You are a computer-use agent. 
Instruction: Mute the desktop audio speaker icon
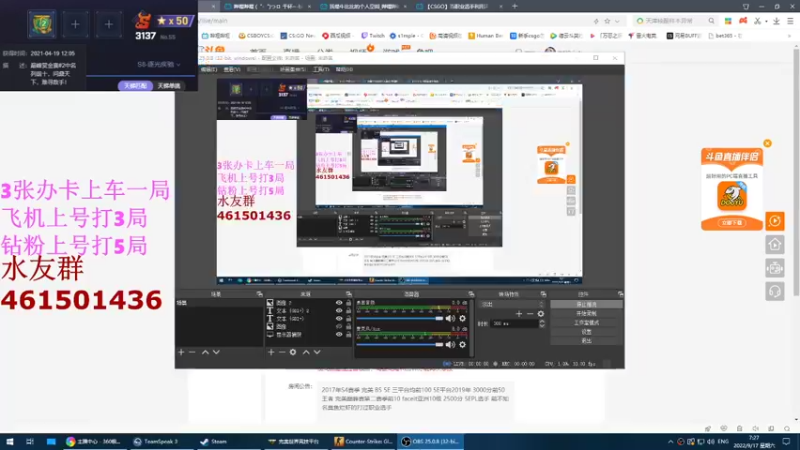pyautogui.click(x=450, y=318)
